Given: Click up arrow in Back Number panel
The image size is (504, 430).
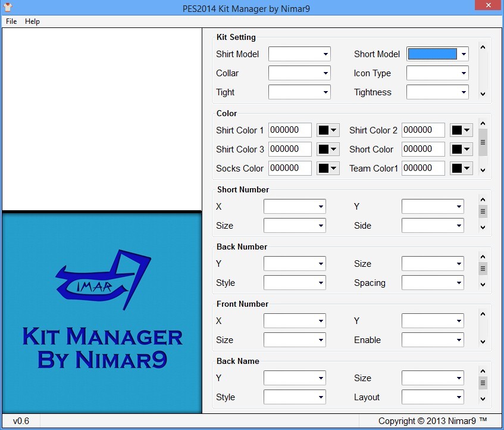Looking at the screenshot, I should click(483, 257).
